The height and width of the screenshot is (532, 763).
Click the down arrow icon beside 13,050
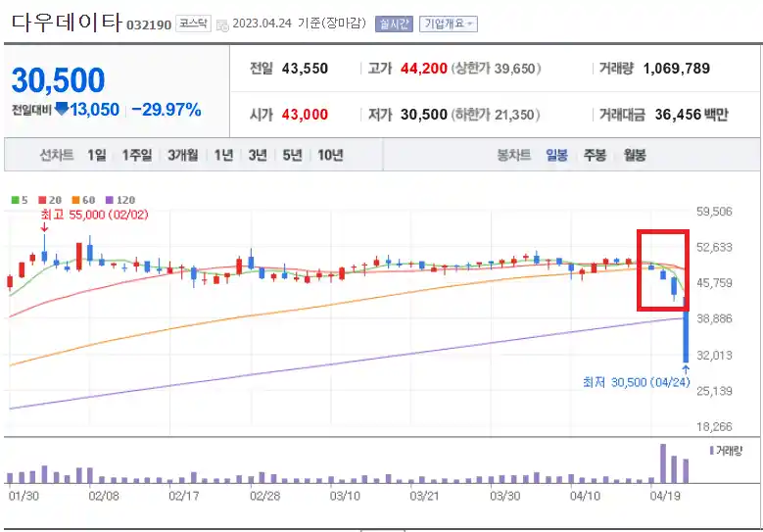pos(62,109)
